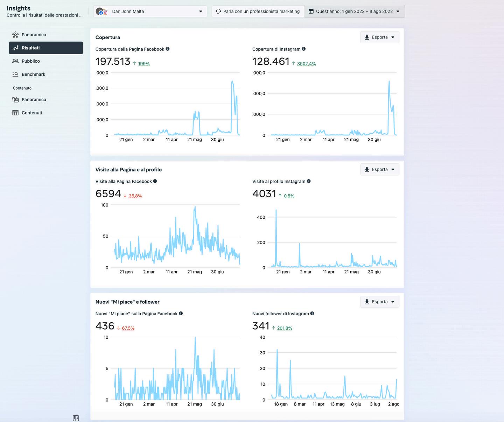This screenshot has height=422, width=504.
Task: Click info icon beside Nuovi follower di Instagram
Action: [312, 314]
